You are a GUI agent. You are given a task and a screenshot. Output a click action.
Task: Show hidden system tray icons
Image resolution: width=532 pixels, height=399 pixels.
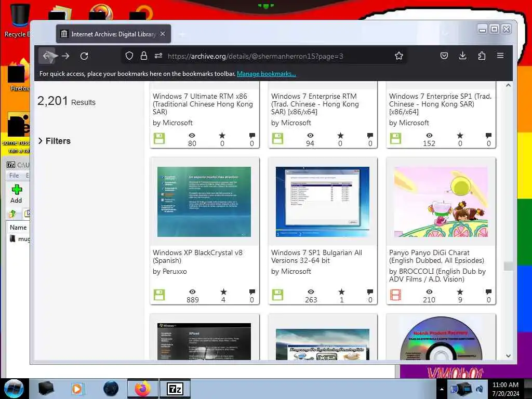click(x=442, y=389)
